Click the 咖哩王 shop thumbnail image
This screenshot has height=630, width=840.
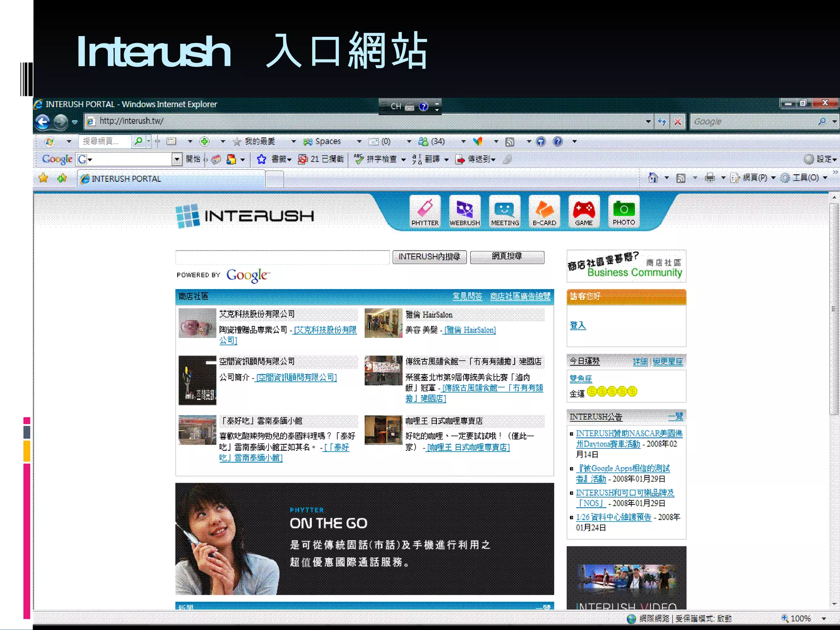click(x=383, y=430)
